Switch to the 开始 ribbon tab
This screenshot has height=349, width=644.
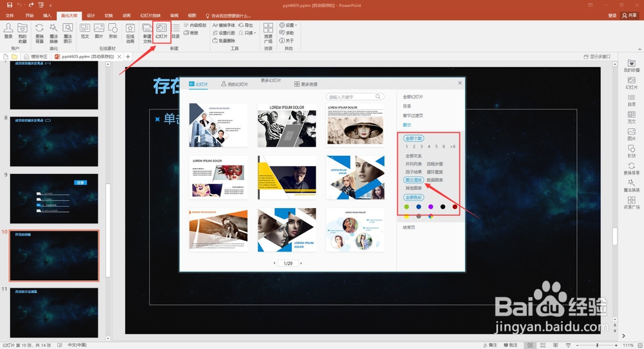pyautogui.click(x=29, y=15)
